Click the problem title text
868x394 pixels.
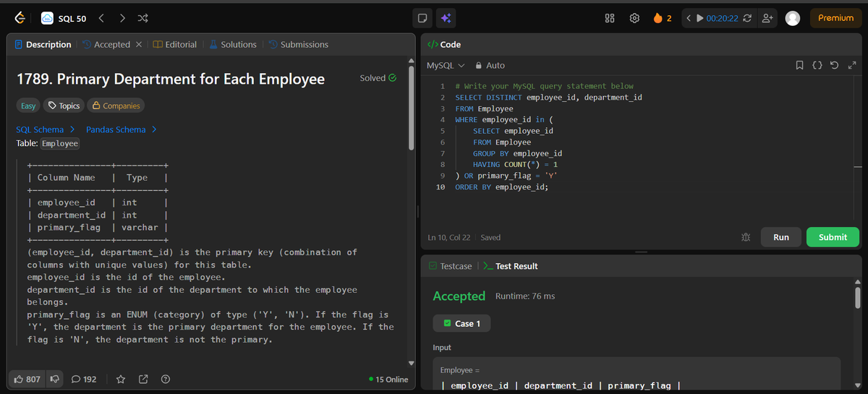click(171, 79)
